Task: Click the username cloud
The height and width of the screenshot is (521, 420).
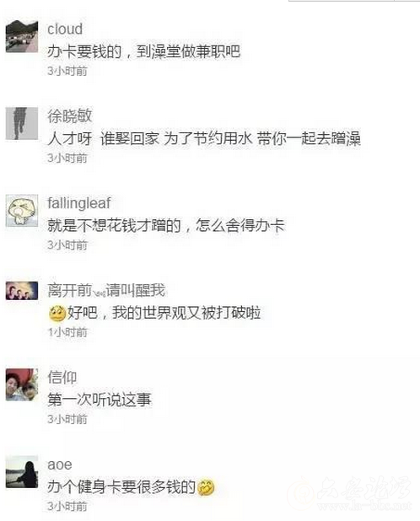Action: [65, 29]
